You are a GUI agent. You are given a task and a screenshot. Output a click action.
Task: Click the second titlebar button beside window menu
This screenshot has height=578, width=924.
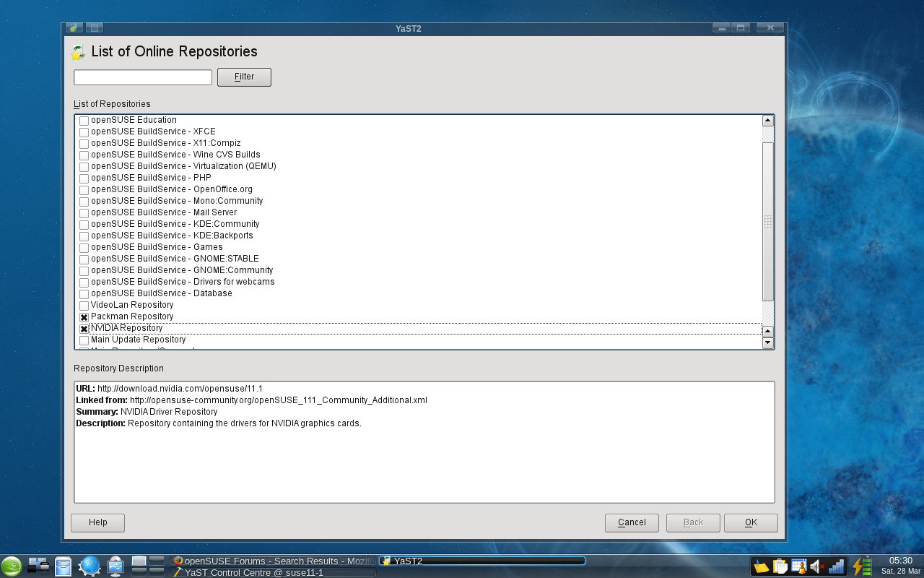(x=94, y=28)
